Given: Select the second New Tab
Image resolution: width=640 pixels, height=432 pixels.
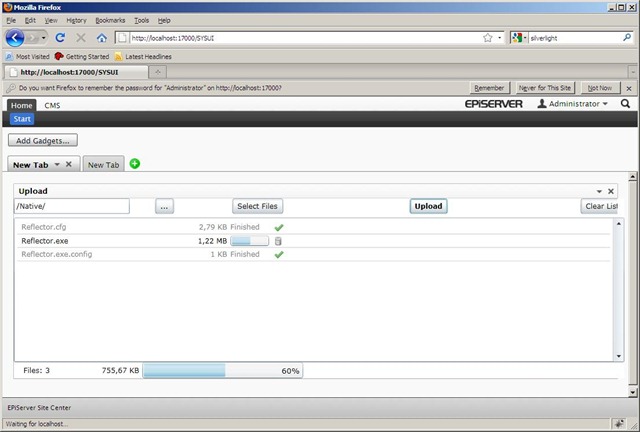Looking at the screenshot, I should pyautogui.click(x=103, y=165).
